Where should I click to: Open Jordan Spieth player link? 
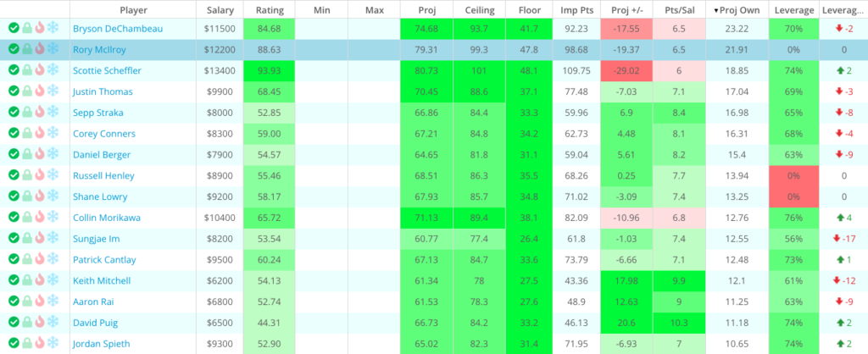point(102,344)
